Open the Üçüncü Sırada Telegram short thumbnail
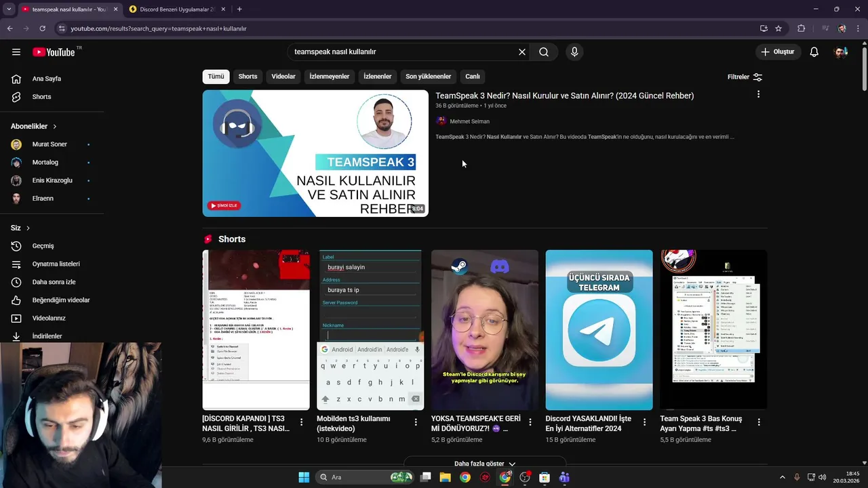This screenshot has height=488, width=868. 599,330
